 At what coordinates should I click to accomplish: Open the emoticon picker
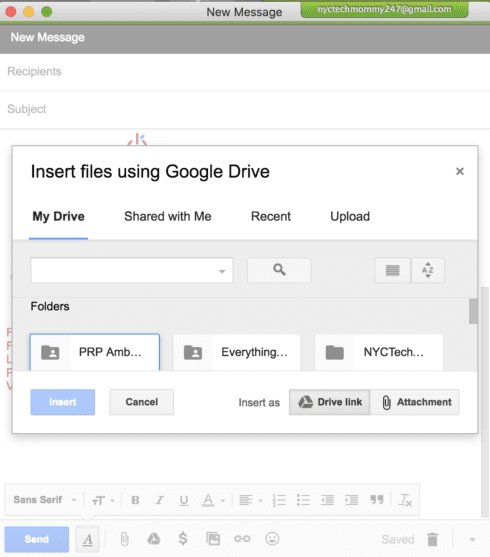pyautogui.click(x=272, y=539)
